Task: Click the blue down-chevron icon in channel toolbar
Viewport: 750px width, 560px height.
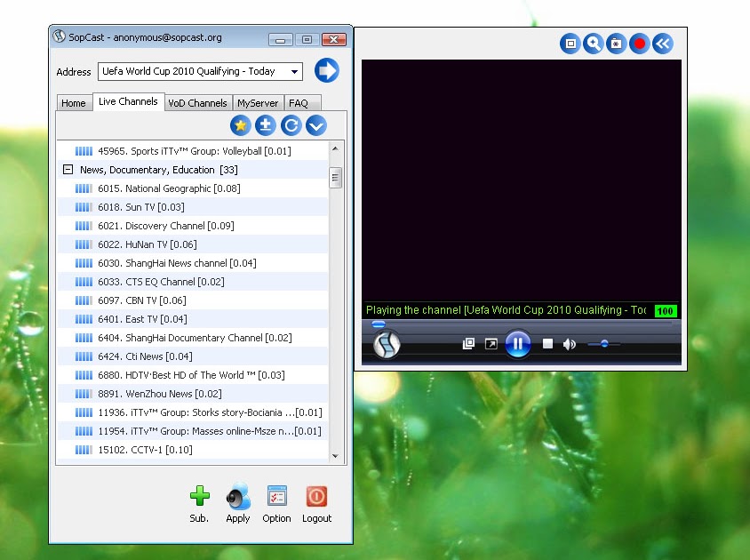Action: click(x=316, y=125)
